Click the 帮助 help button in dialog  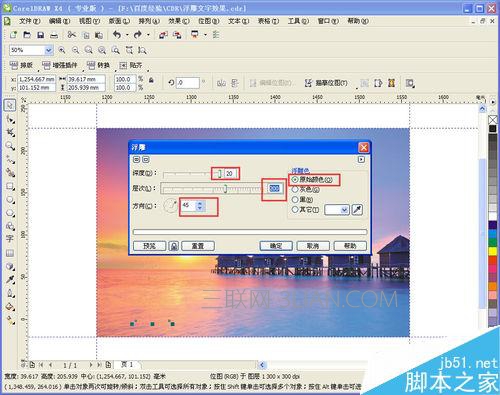click(x=350, y=246)
